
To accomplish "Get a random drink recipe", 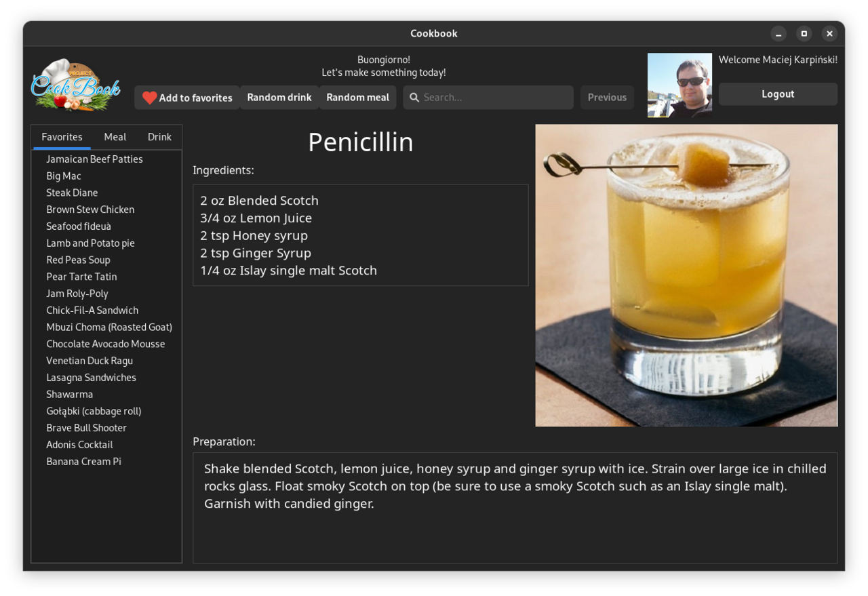I will (279, 98).
